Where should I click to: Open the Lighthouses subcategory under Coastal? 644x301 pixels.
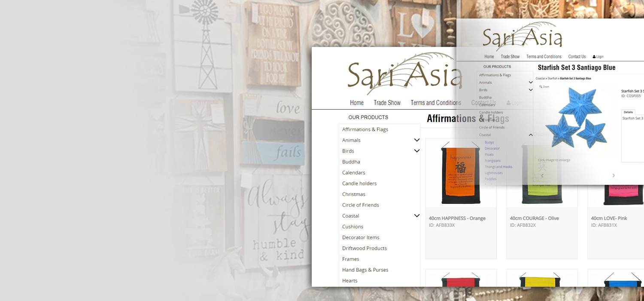[x=494, y=173]
